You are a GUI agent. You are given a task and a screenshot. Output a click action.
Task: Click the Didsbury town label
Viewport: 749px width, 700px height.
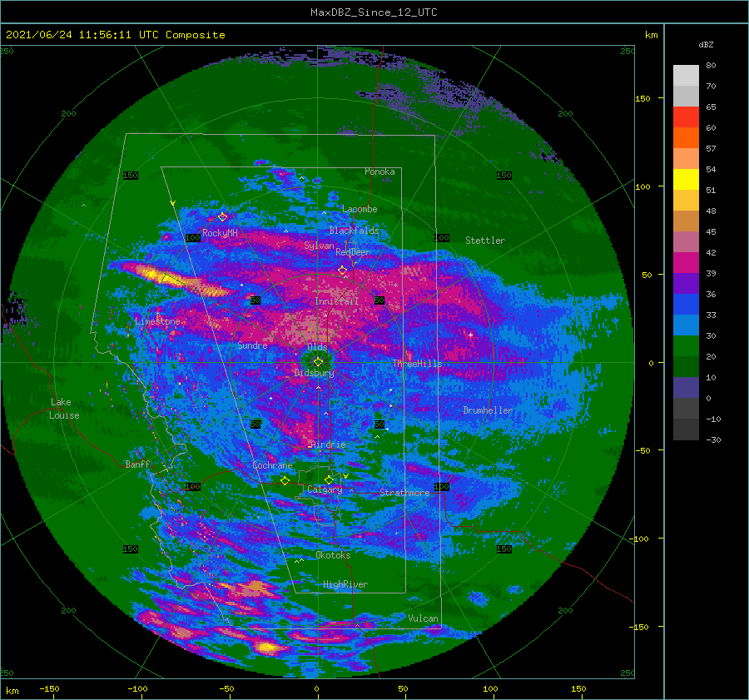pos(314,373)
